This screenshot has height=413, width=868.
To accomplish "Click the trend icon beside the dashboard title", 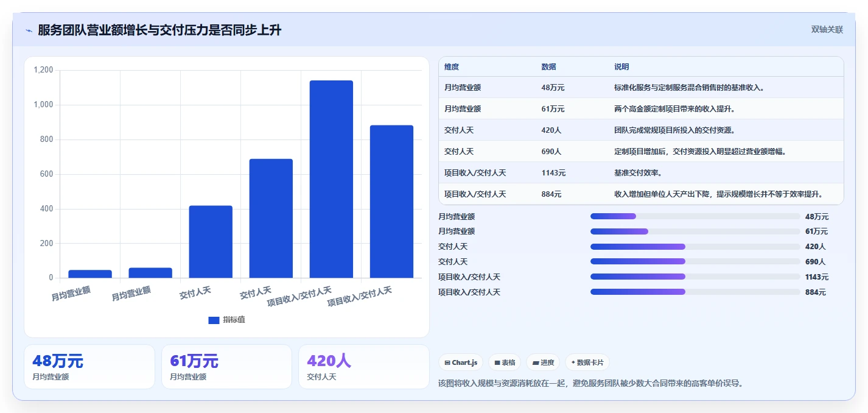I will pyautogui.click(x=29, y=30).
